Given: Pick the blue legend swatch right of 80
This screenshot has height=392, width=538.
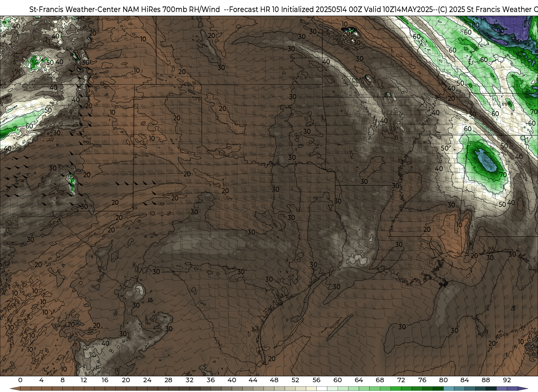Looking at the screenshot, I should (x=449, y=389).
